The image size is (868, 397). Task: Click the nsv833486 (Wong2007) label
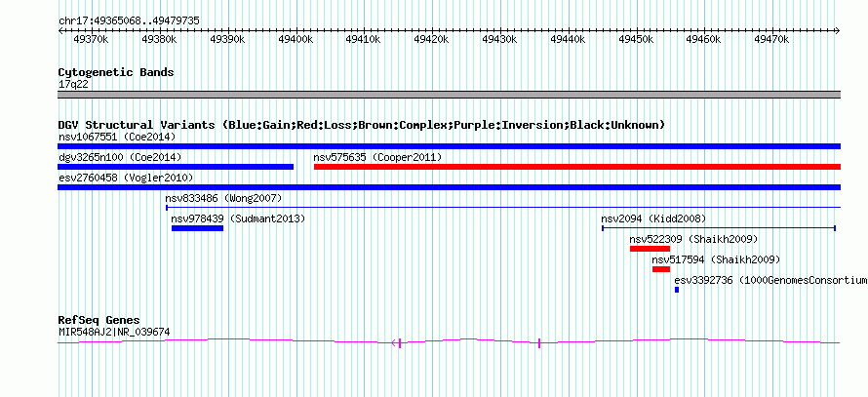[223, 198]
